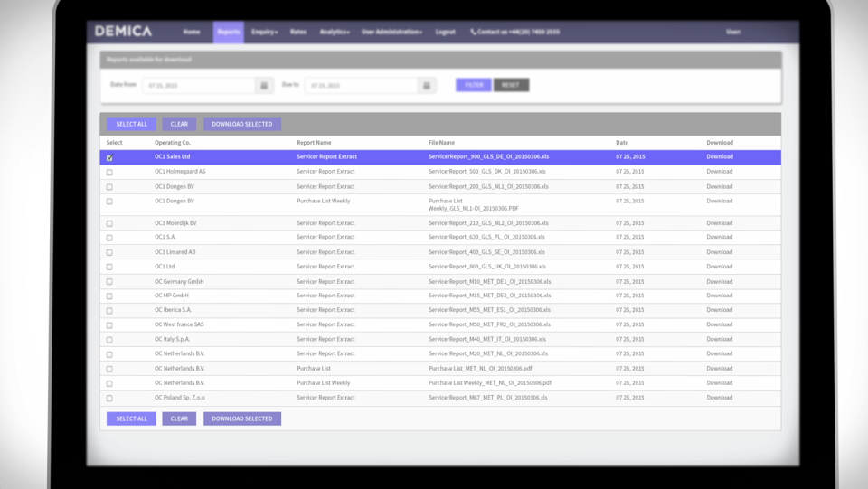The height and width of the screenshot is (489, 868).
Task: Check the OC1 S.A. row checkbox
Action: (109, 238)
